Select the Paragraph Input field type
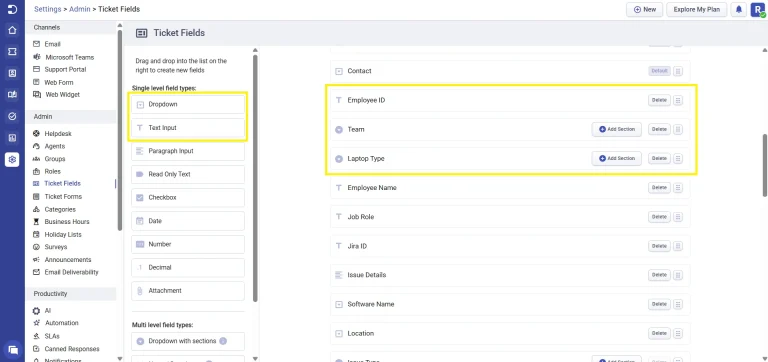 pyautogui.click(x=188, y=151)
